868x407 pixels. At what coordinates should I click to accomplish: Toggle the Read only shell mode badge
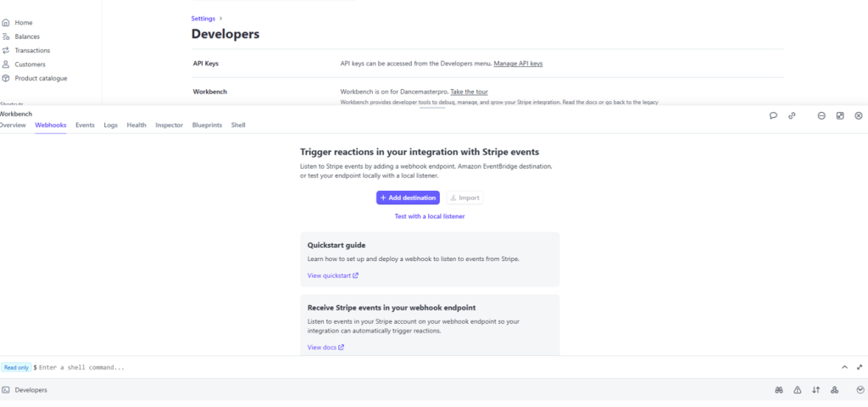pos(15,367)
